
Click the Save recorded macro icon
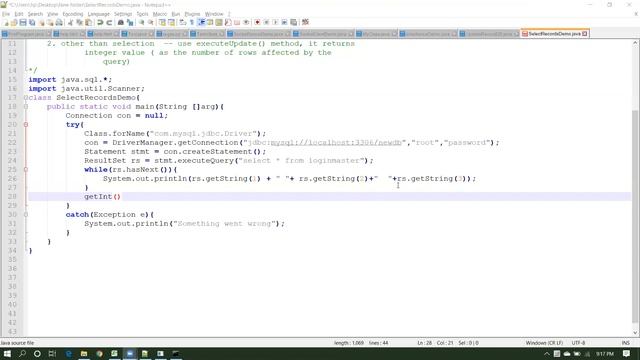293,22
